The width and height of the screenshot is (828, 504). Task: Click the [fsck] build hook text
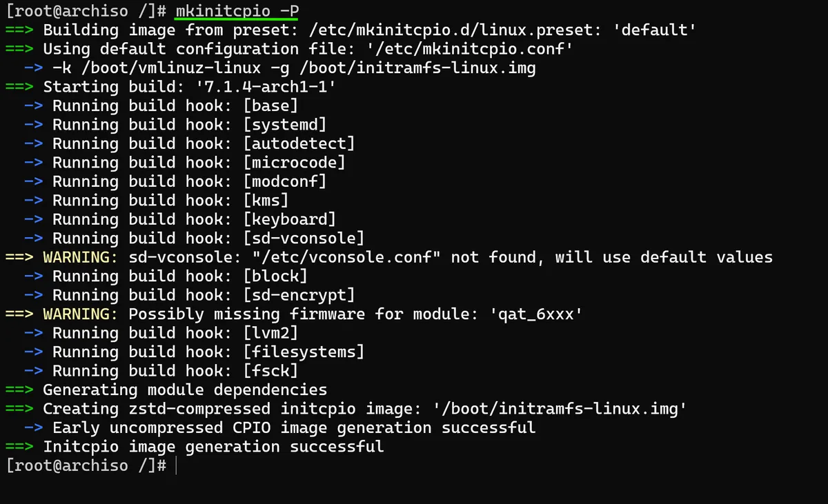[270, 372]
